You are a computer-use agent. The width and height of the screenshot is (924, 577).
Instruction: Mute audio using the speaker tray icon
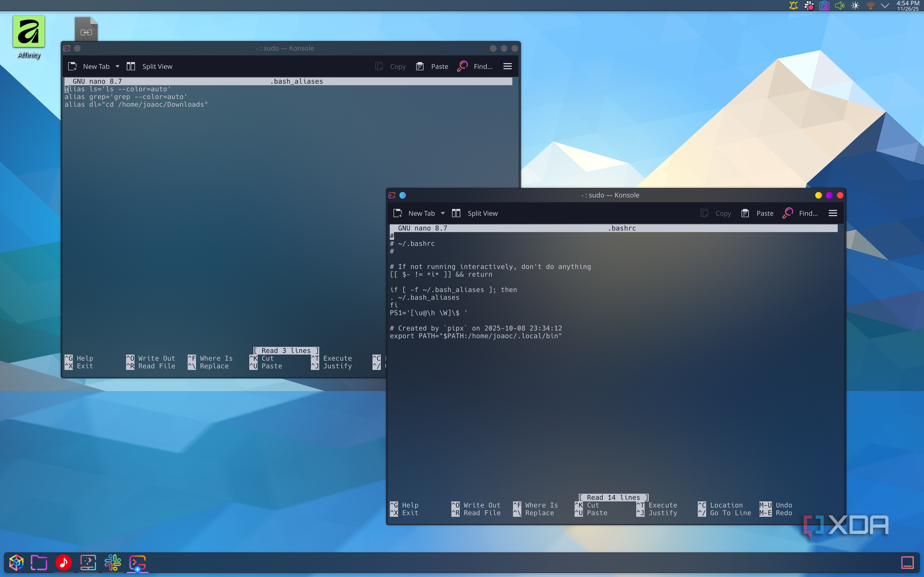pos(839,6)
